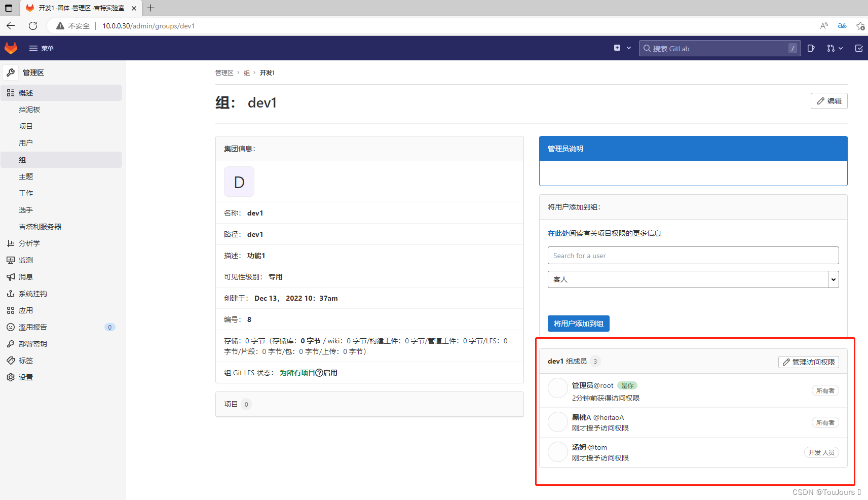868x500 pixels.
Task: Click the 应用 grid icon
Action: coord(11,310)
